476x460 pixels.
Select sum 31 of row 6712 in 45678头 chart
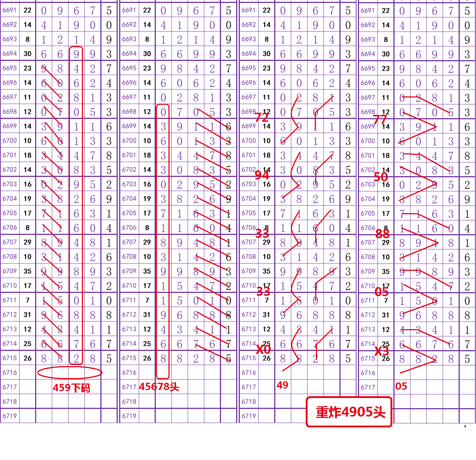pyautogui.click(x=147, y=314)
